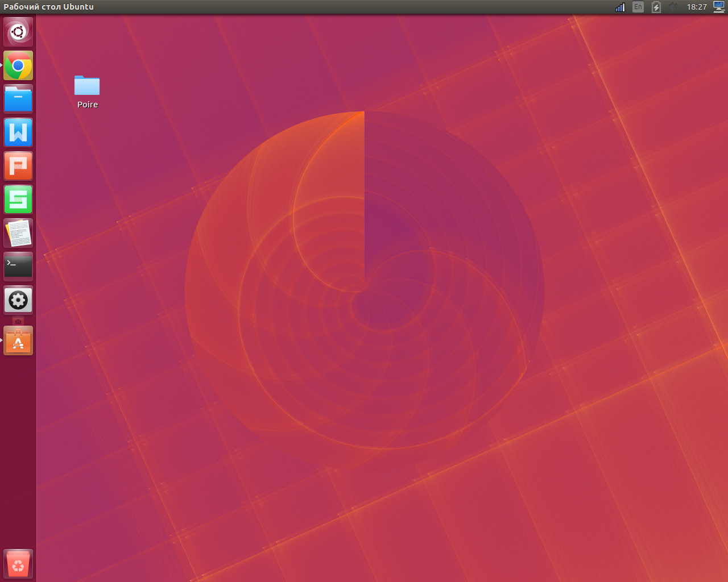Viewport: 728px width, 582px height.
Task: Open the text editor notes icon
Action: pyautogui.click(x=18, y=233)
